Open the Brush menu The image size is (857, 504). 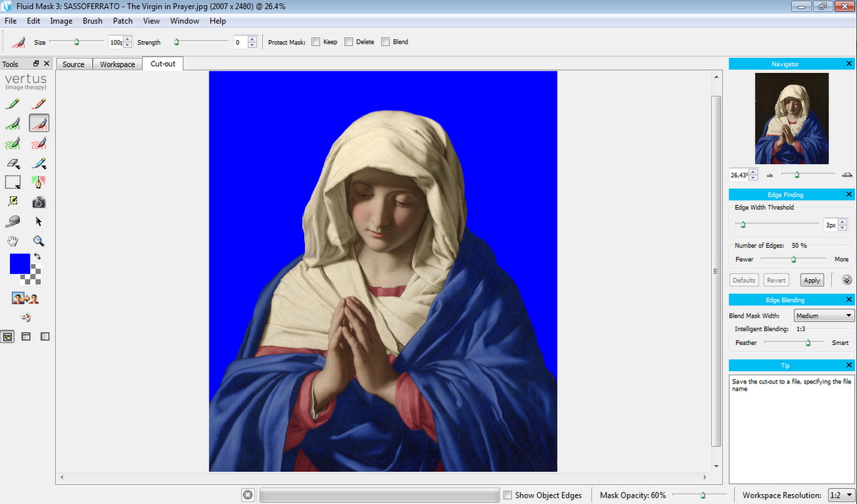point(93,21)
